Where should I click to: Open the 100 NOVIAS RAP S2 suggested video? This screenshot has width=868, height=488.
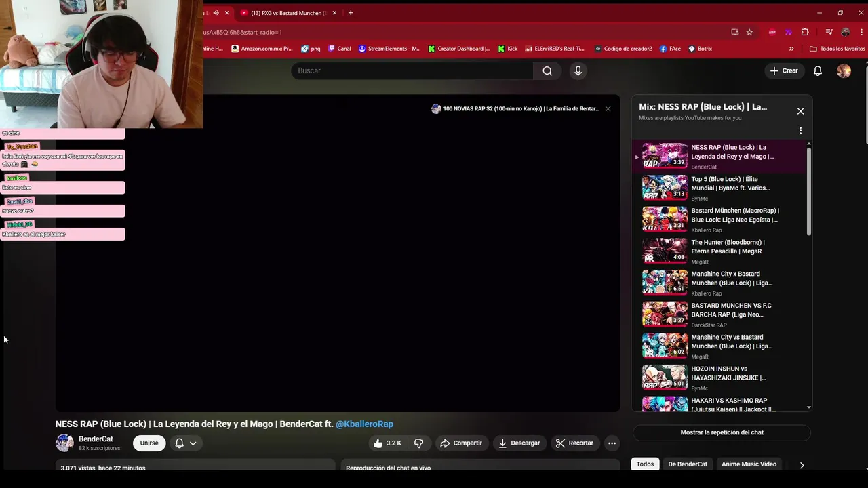point(515,108)
